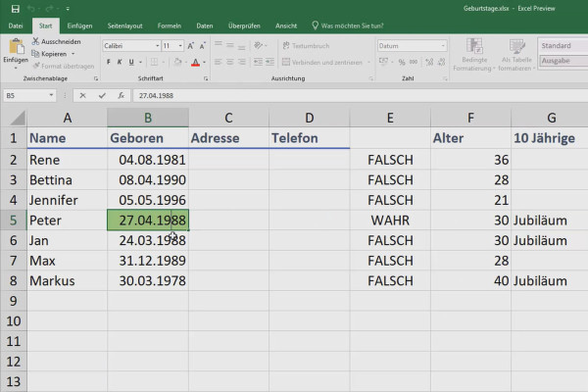Screen dimensions: 588x392
Task: Click the select-all corner triangle
Action: [18, 118]
